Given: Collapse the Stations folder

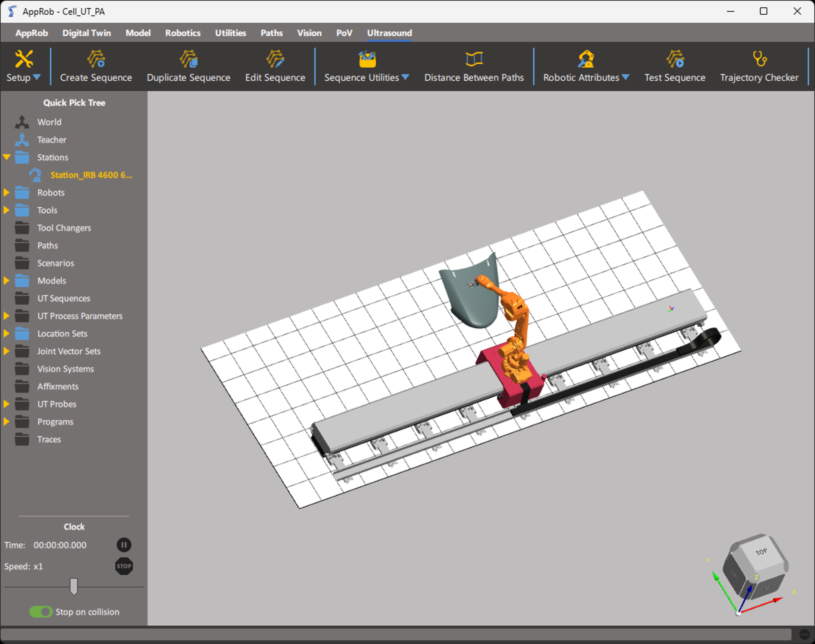Looking at the screenshot, I should pyautogui.click(x=7, y=157).
